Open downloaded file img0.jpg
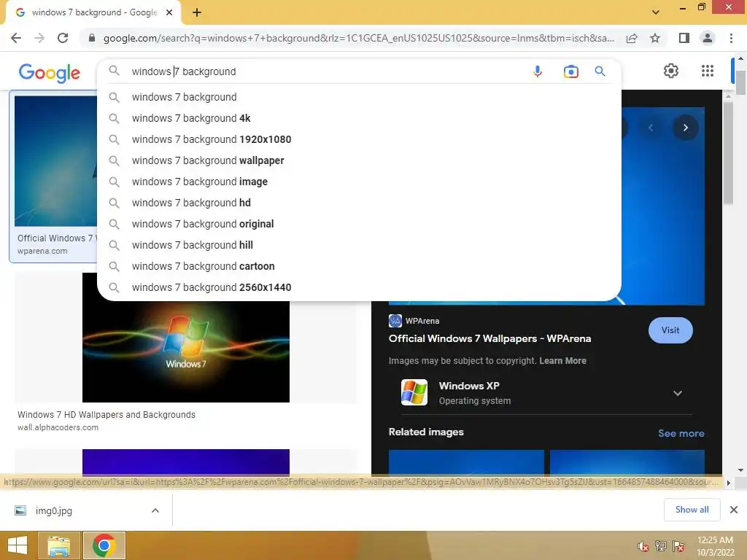The image size is (747, 560). (54, 511)
